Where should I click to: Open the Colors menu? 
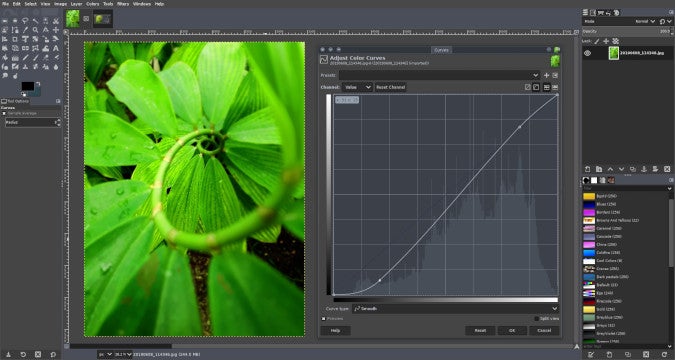(93, 4)
